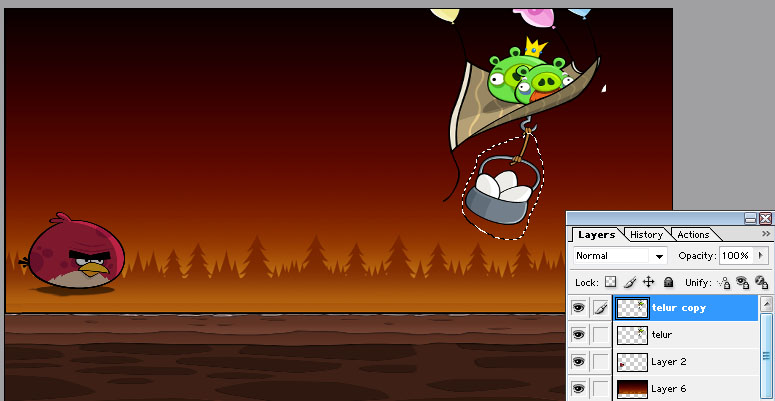Lock layer position move icon
This screenshot has height=401, width=775.
tap(648, 282)
